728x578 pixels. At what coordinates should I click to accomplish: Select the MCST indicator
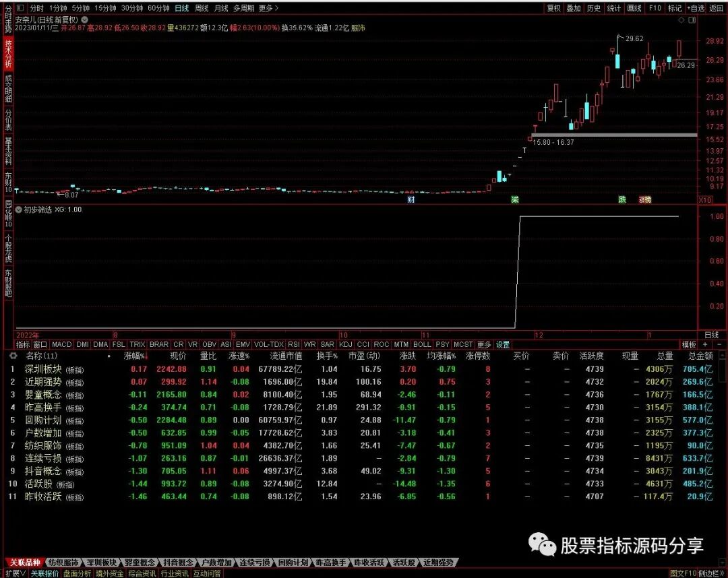(463, 345)
